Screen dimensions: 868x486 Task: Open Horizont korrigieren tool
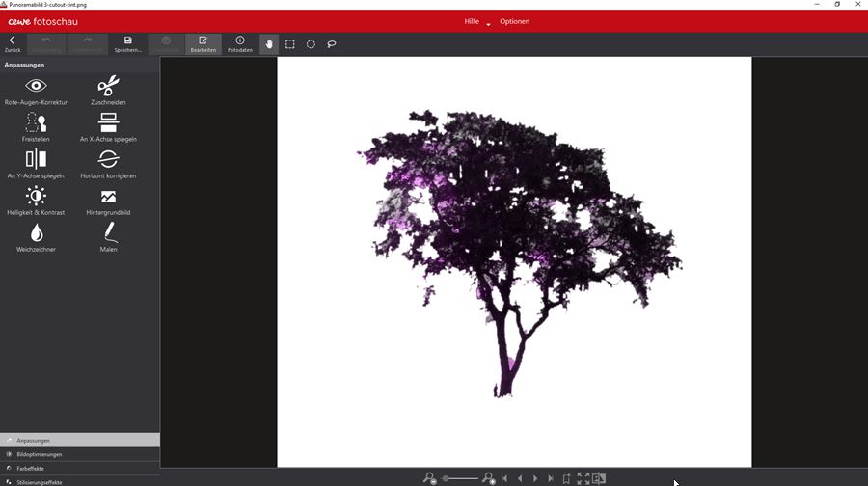pos(108,160)
